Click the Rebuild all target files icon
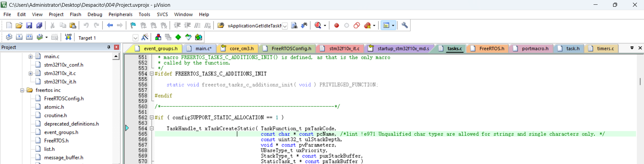The width and height of the screenshot is (644, 164). [x=29, y=37]
